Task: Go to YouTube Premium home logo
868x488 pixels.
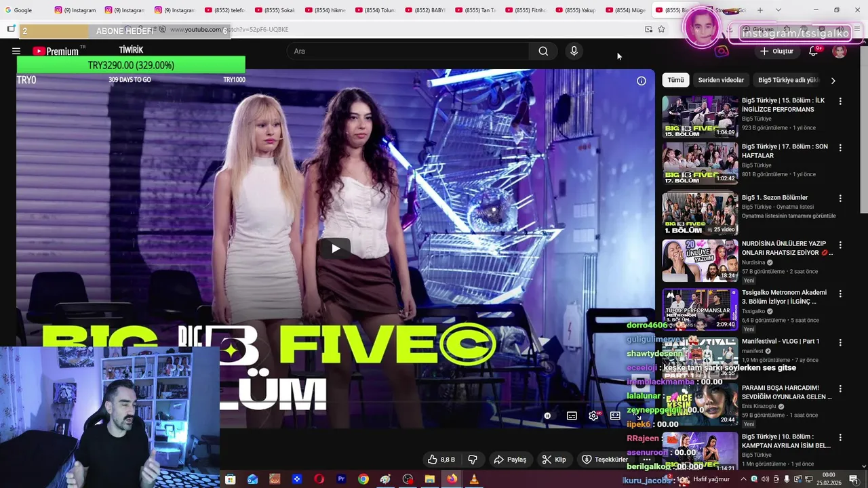Action: pos(56,51)
